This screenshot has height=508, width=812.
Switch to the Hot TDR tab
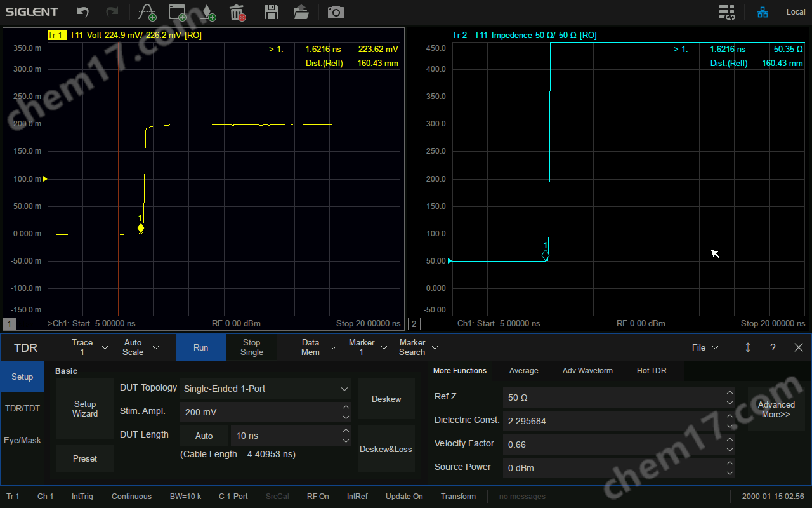(652, 371)
